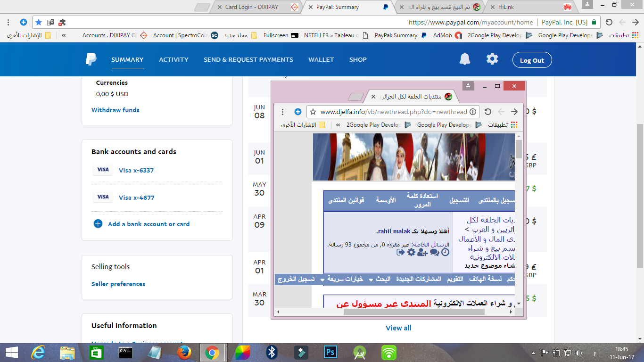Click MAY 30 transaction row date

point(260,189)
